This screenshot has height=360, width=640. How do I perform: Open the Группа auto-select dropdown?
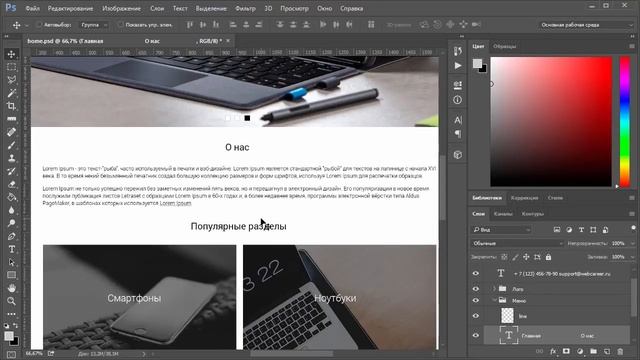pos(94,25)
